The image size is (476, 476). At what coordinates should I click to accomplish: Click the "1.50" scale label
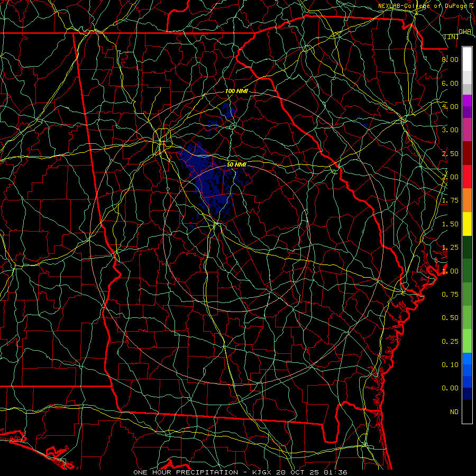click(450, 224)
